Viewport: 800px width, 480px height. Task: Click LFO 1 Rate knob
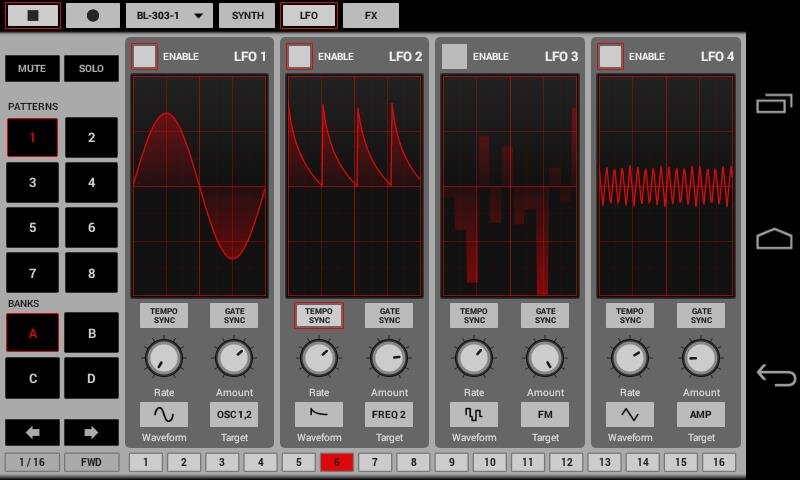point(163,358)
